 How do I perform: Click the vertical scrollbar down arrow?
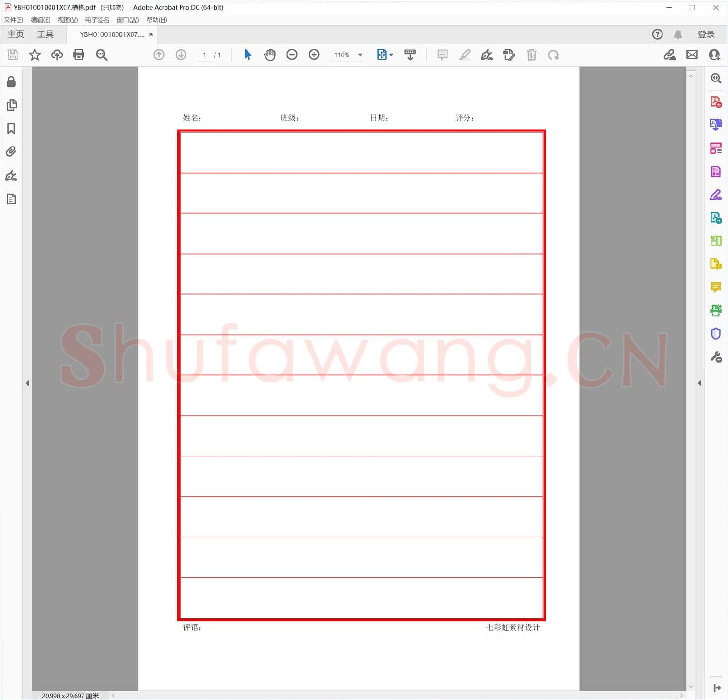click(x=691, y=687)
